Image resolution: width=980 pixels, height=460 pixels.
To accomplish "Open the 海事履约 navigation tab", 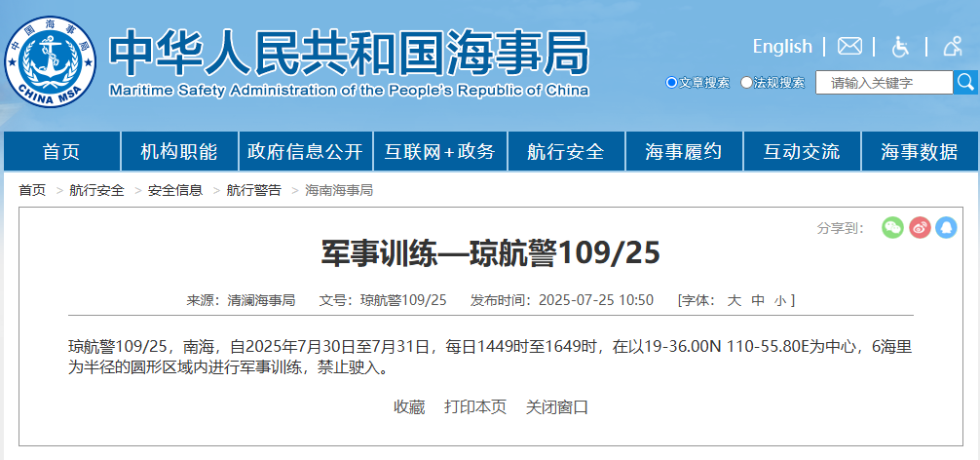I will pyautogui.click(x=684, y=151).
